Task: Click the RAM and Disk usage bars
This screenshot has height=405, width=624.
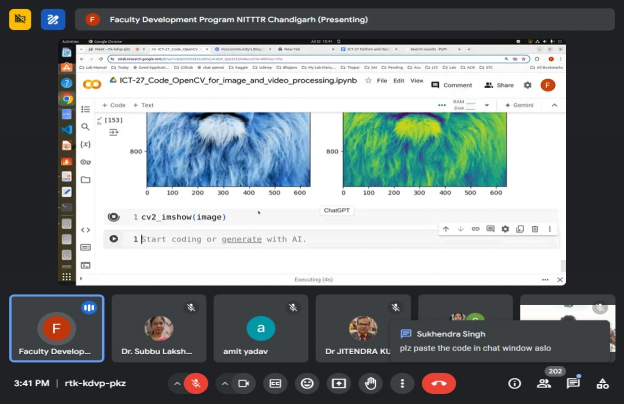Action: tap(465, 105)
